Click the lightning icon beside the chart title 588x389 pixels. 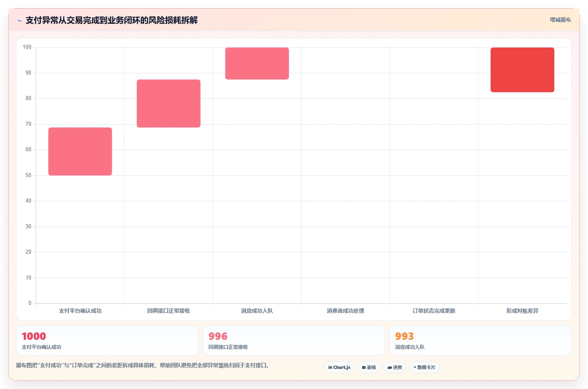[19, 20]
